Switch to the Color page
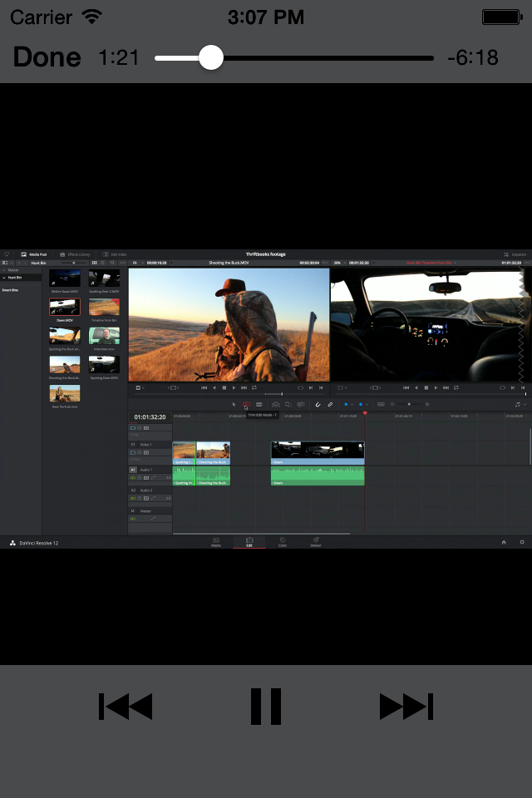This screenshot has width=532, height=798. [283, 542]
